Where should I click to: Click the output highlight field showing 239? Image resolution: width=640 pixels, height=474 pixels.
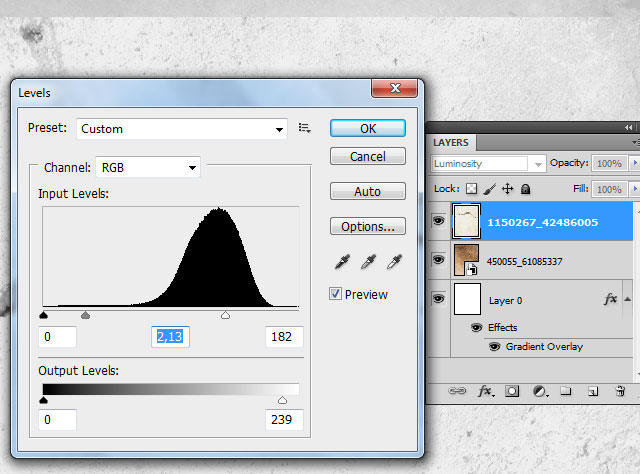coord(284,420)
